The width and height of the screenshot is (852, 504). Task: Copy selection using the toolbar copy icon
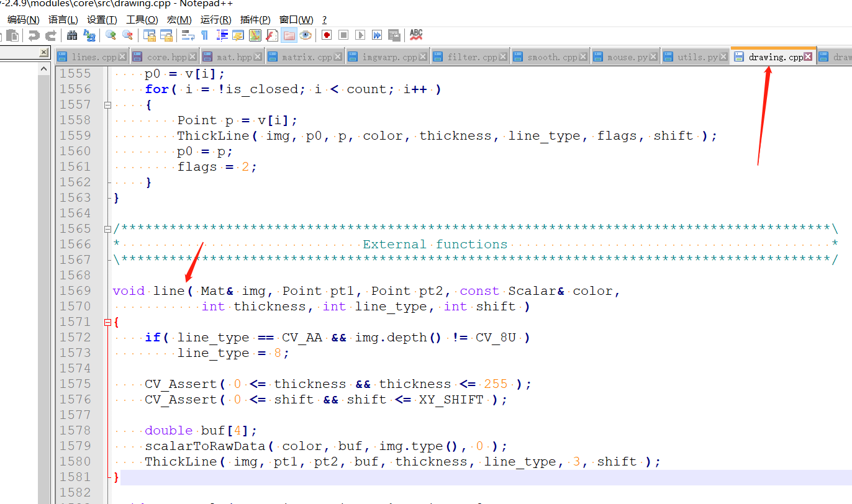pos(12,35)
